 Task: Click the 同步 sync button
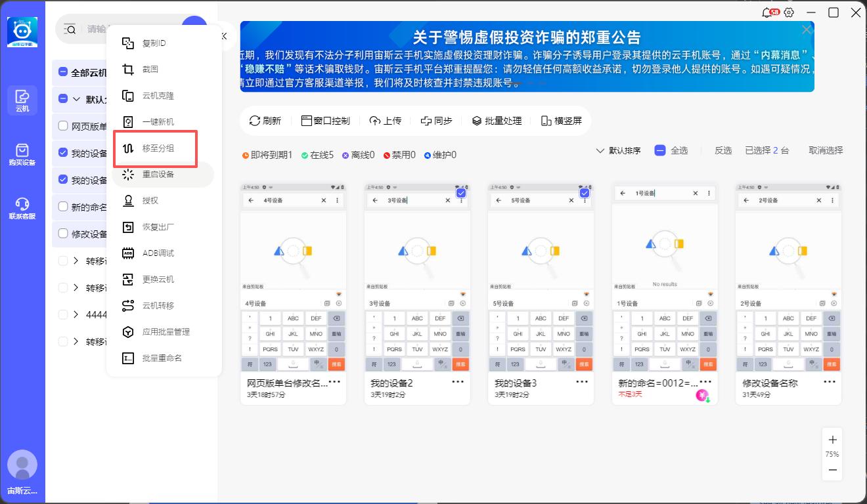437,121
